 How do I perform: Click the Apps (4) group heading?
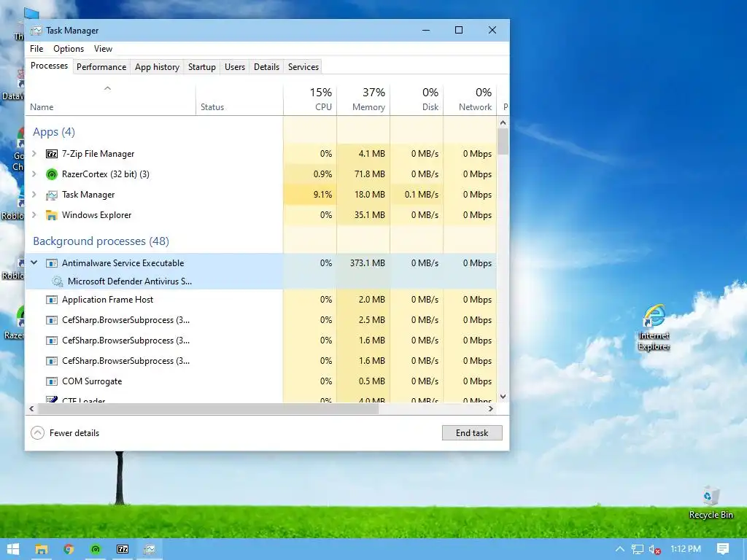click(54, 132)
